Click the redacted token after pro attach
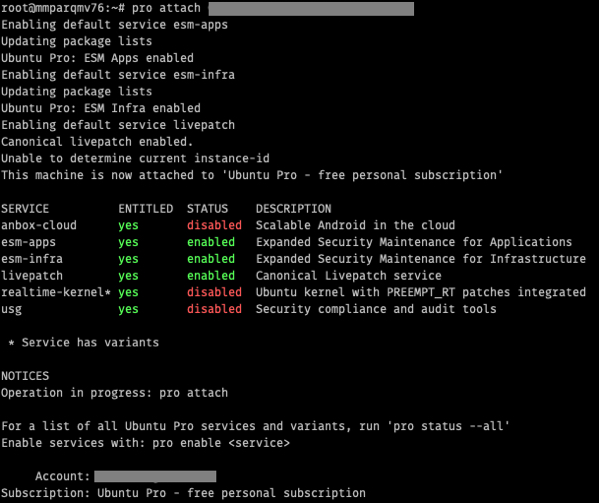 311,9
